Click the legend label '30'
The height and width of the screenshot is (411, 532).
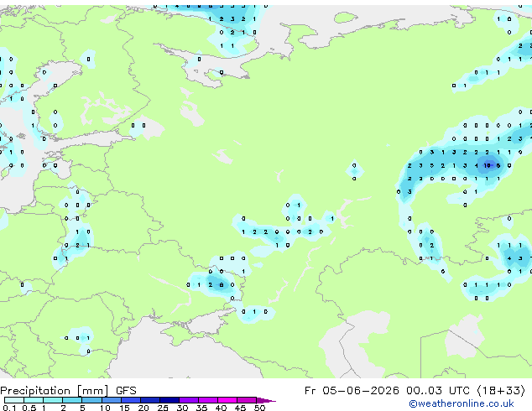[182, 408]
